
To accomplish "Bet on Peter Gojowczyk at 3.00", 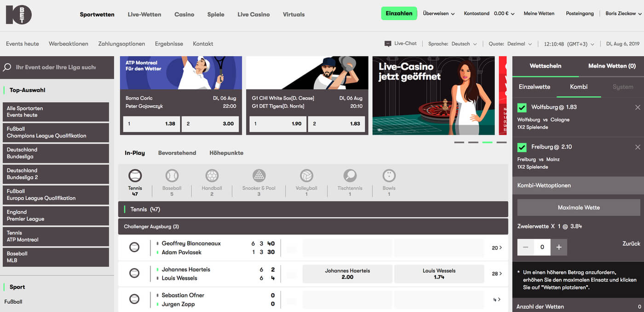I will pyautogui.click(x=210, y=124).
